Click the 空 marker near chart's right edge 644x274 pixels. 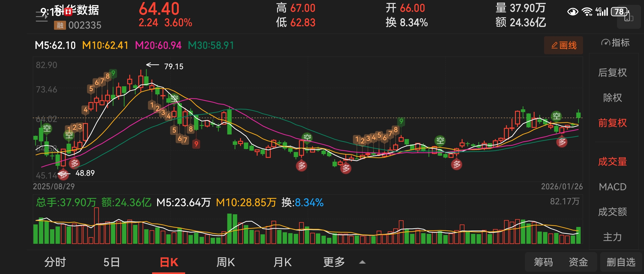tap(556, 116)
